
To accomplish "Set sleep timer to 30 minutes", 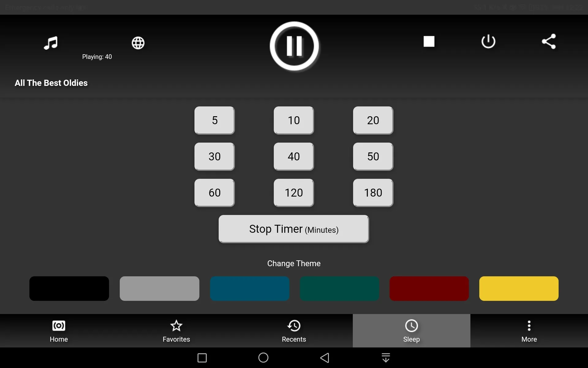I will click(x=215, y=156).
